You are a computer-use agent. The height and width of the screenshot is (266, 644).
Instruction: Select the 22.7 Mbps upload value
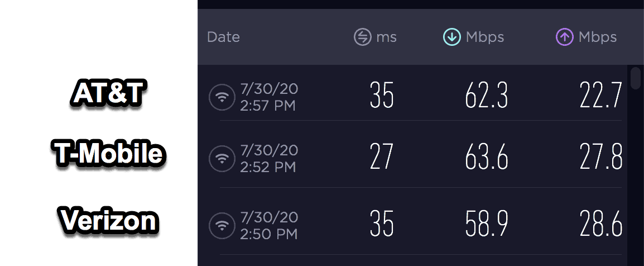tap(601, 96)
